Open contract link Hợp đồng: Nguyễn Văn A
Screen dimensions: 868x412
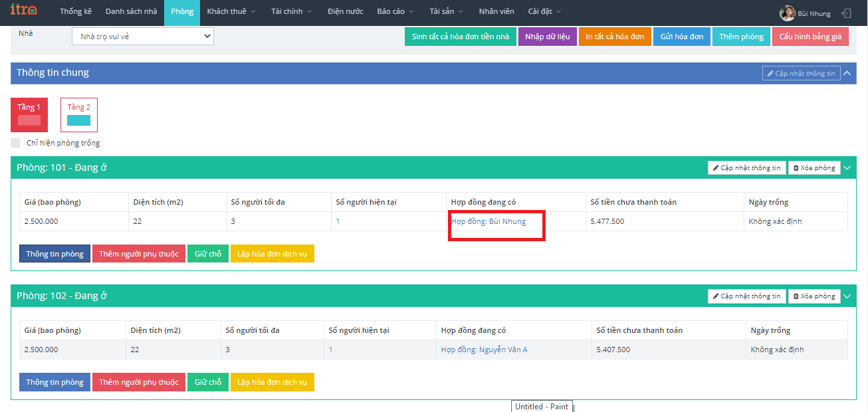pyautogui.click(x=484, y=350)
